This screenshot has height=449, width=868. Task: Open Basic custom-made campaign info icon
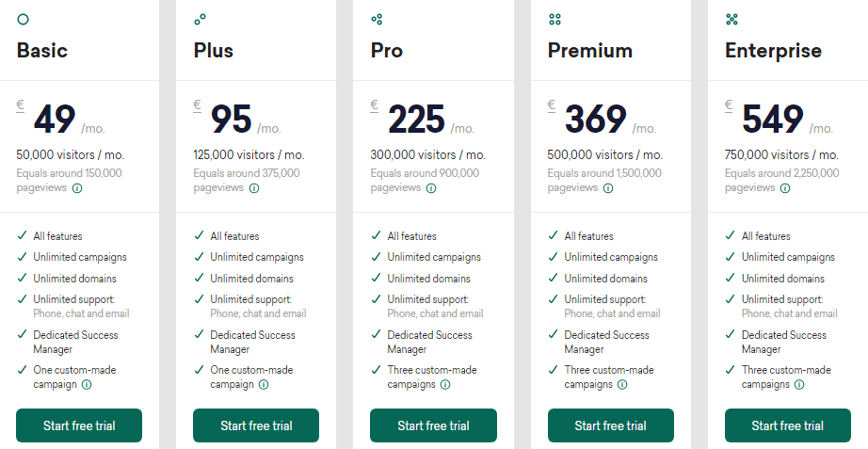87,385
